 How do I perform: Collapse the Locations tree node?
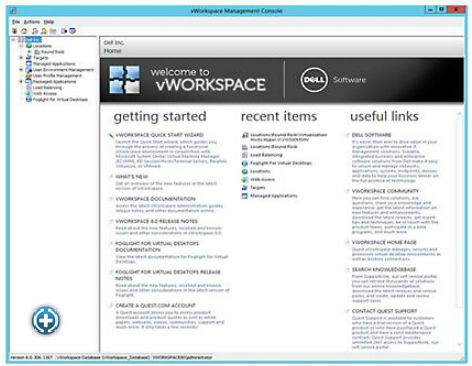tap(21, 46)
